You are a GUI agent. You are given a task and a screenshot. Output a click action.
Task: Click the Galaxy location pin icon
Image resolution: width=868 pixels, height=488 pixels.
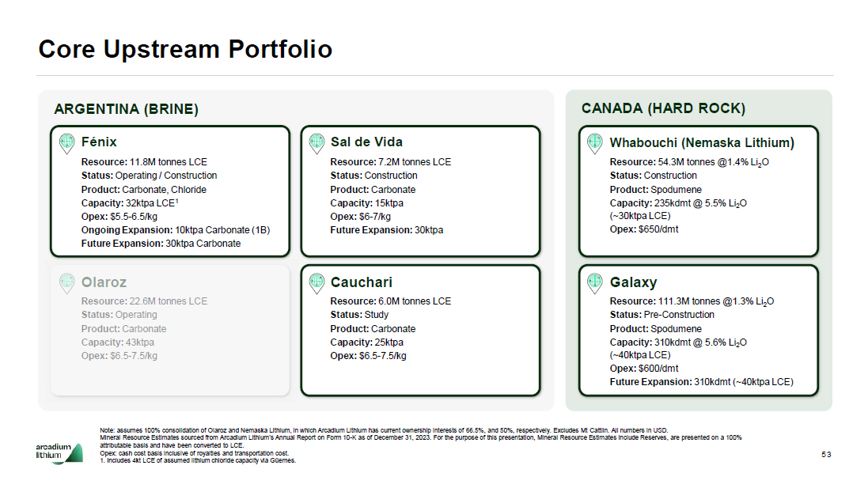tap(594, 283)
